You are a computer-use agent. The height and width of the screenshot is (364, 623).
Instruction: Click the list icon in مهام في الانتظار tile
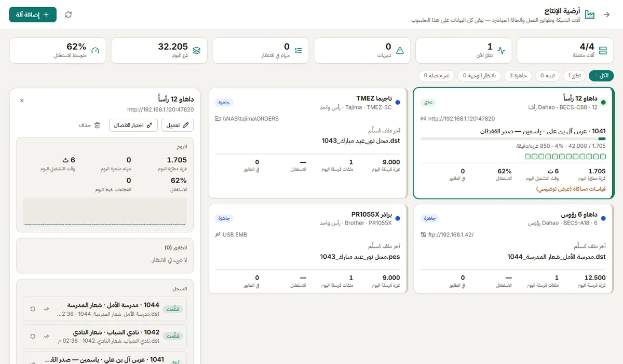299,50
